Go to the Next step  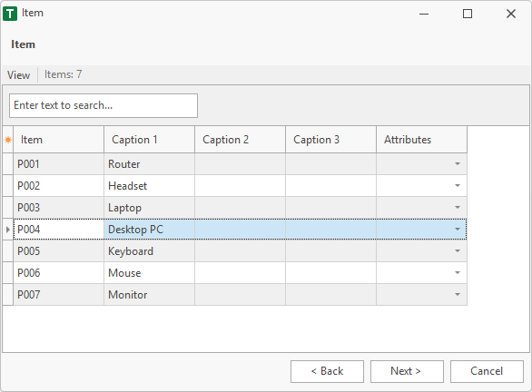pos(407,371)
